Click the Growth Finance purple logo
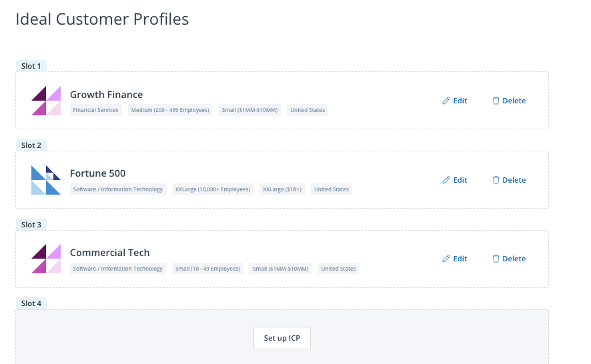This screenshot has height=364, width=591. point(46,101)
